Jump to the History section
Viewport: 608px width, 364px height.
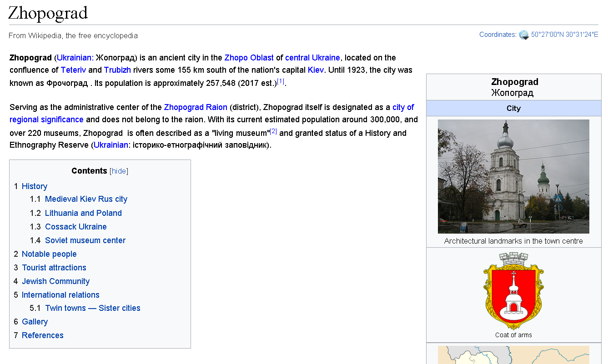point(35,186)
